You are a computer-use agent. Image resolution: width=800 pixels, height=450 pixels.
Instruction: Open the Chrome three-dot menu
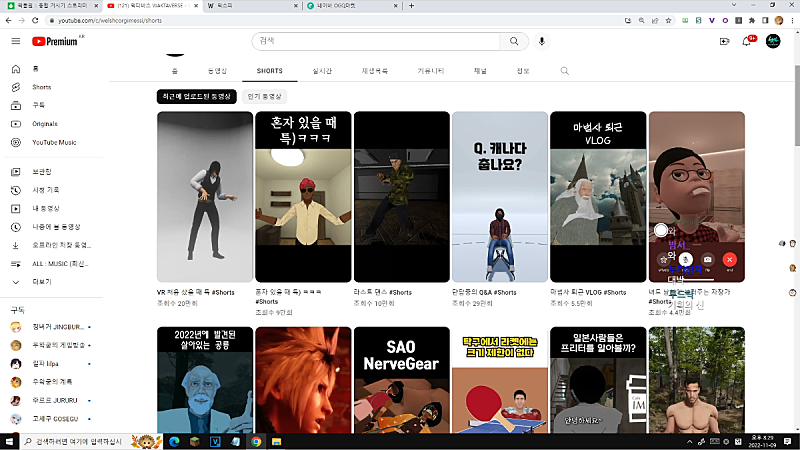(790, 19)
